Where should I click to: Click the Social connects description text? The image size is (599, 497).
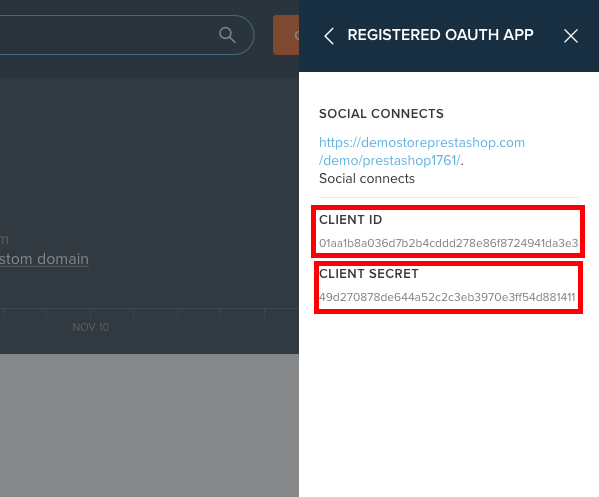point(367,178)
